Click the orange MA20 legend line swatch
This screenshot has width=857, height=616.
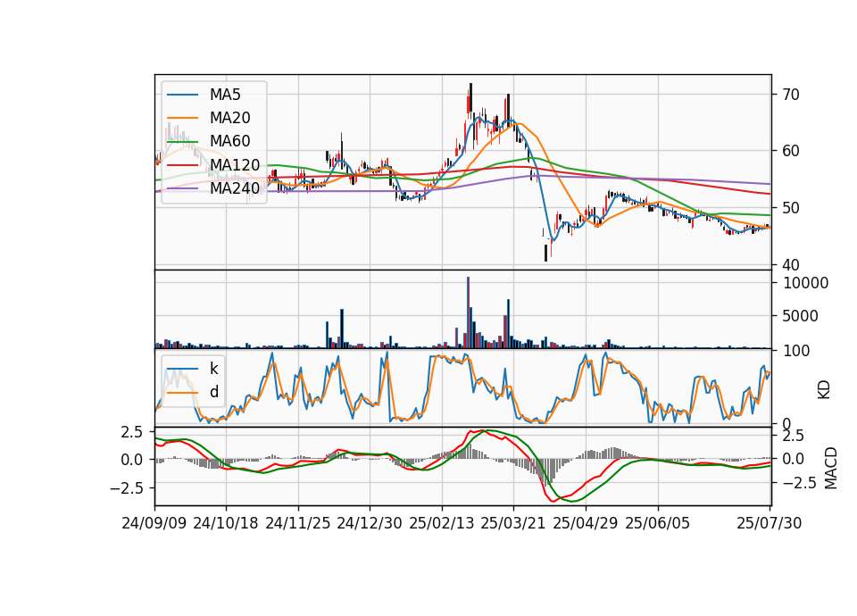pos(182,118)
